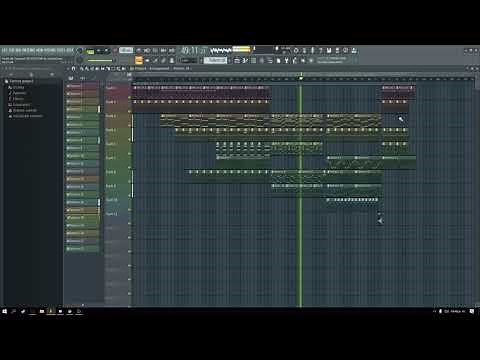Viewport: 480px width, 360px height.
Task: Toggle the playlist magnet snap icon
Action: pos(74,68)
